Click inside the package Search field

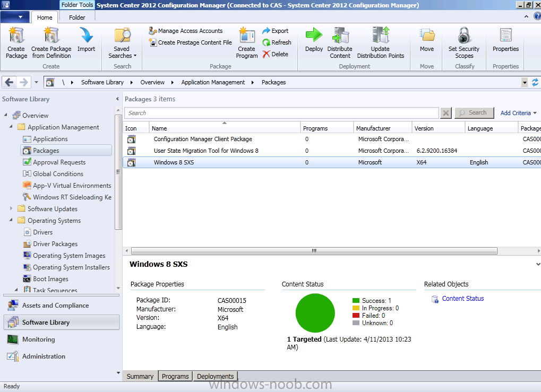click(x=281, y=113)
